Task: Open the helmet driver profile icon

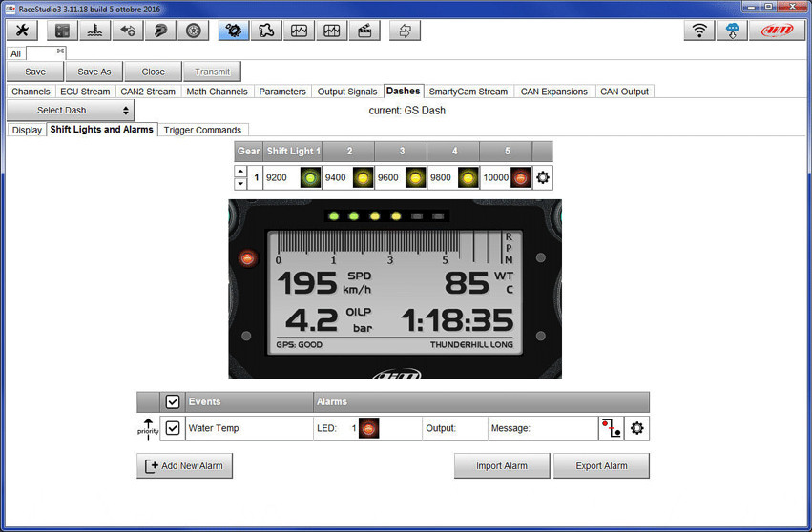Action: (160, 31)
